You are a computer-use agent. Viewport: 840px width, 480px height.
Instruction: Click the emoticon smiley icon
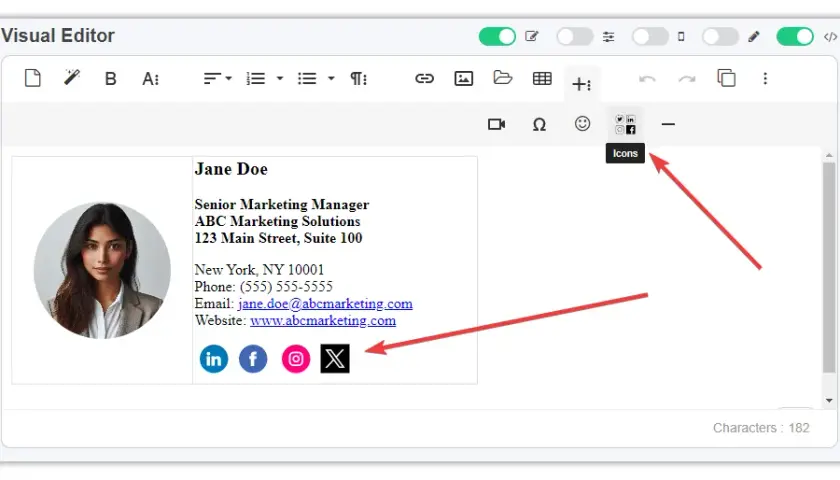pos(582,124)
